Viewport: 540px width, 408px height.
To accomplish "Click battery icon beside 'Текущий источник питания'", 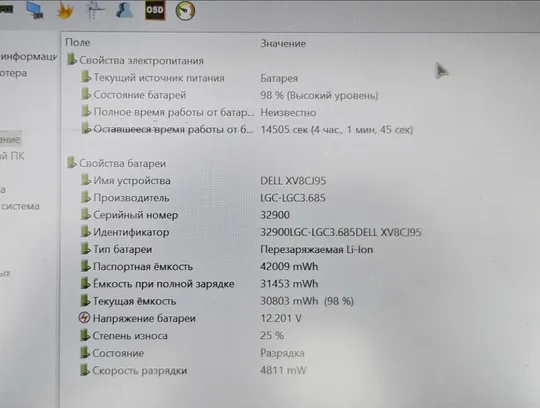I will point(86,77).
